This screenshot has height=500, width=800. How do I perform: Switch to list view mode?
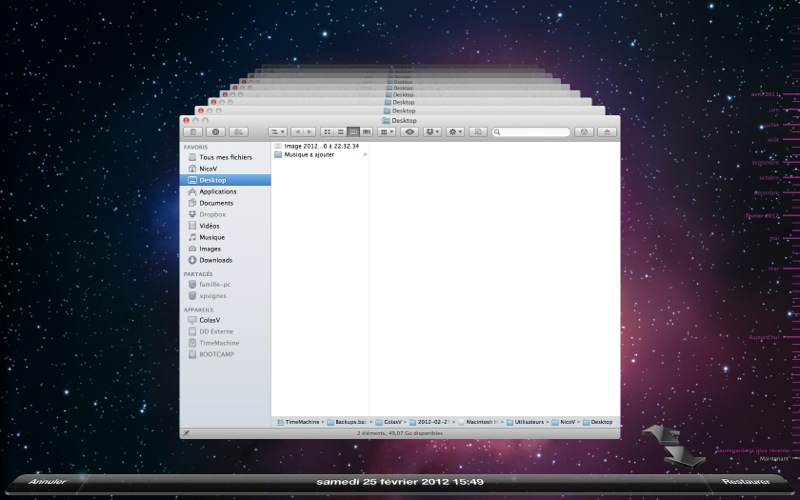coord(340,132)
